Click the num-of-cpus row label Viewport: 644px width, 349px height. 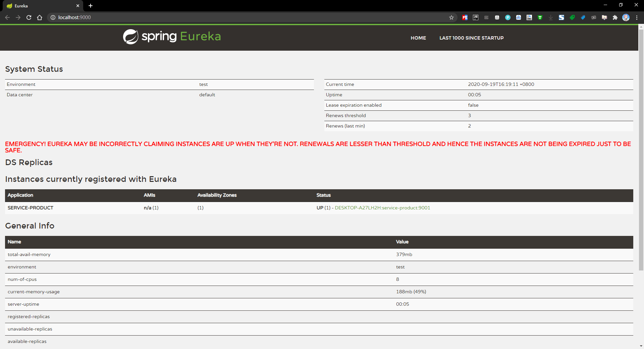pyautogui.click(x=22, y=279)
